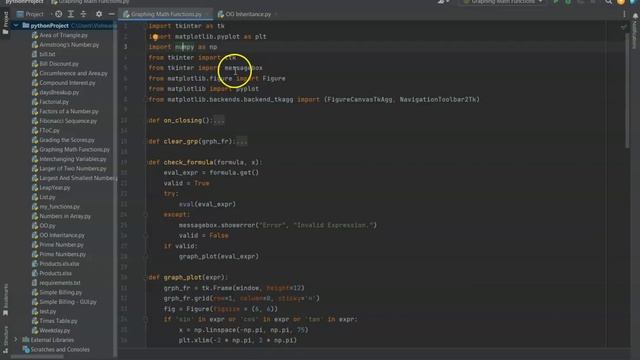
Task: Switch to the Graphing Math Functions.py tab
Action: coord(166,14)
